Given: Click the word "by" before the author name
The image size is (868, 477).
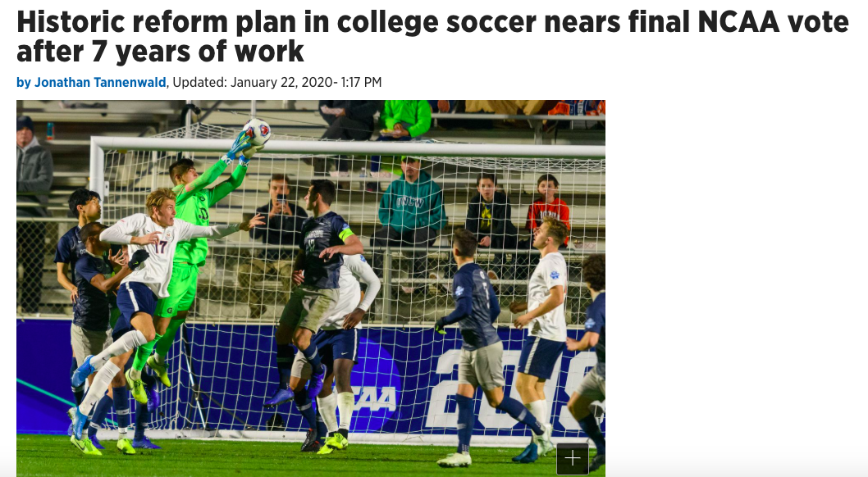Looking at the screenshot, I should 24,83.
